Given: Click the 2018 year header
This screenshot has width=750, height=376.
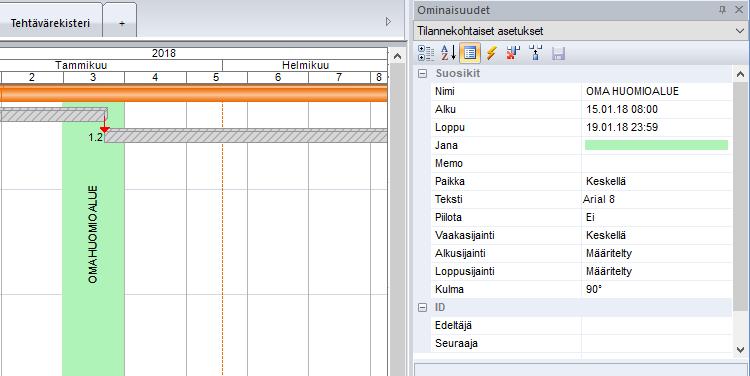Looking at the screenshot, I should pyautogui.click(x=164, y=53).
